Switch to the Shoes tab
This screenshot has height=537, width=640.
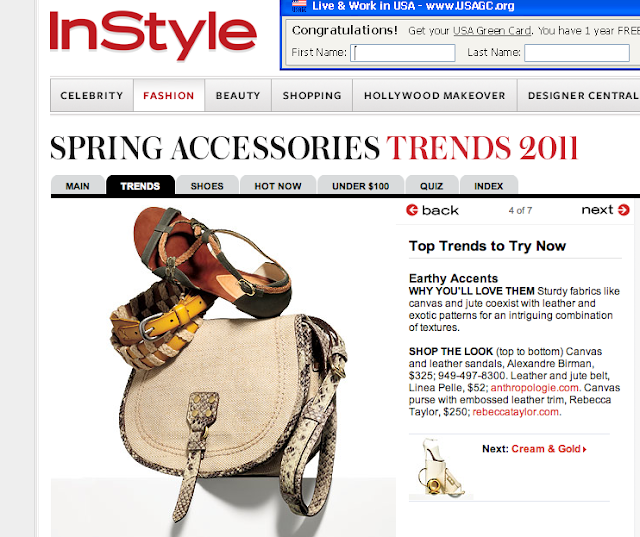click(x=207, y=186)
